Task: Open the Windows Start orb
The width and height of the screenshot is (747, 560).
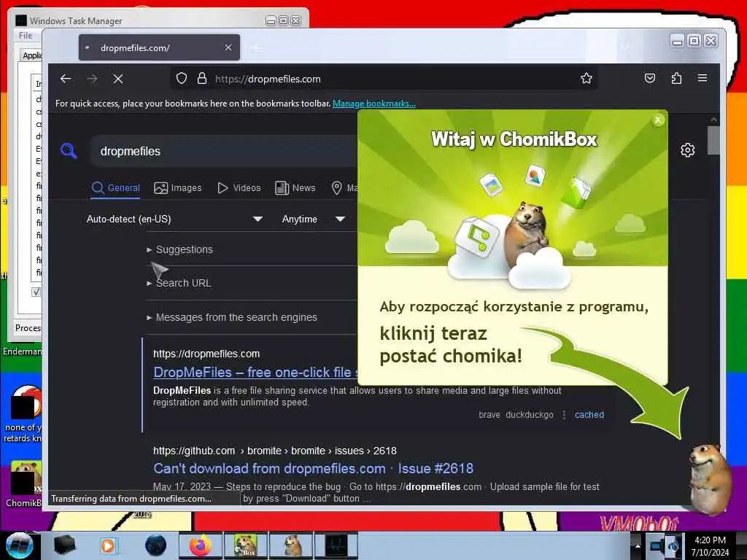Action: click(19, 545)
